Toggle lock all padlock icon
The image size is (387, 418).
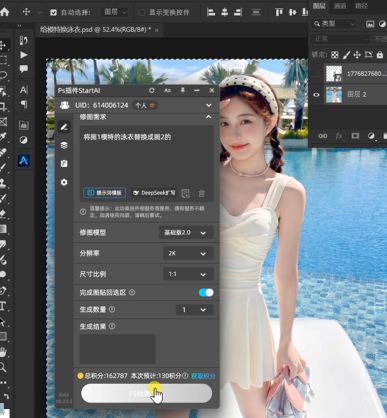[380, 55]
